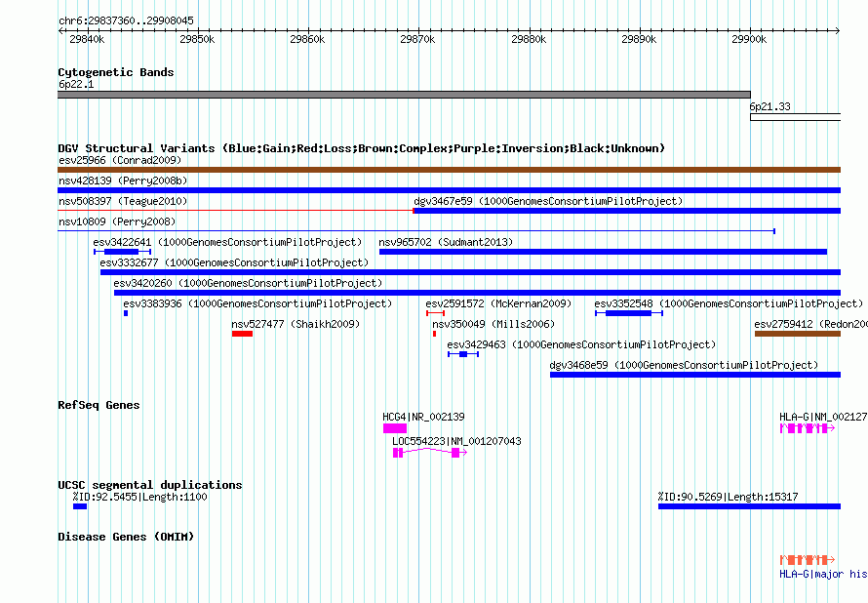Click dgv3467e59 variant label

tap(548, 201)
